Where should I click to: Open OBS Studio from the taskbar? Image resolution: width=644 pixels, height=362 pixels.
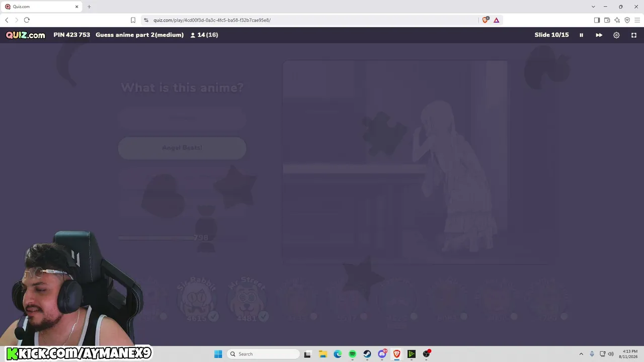click(427, 354)
